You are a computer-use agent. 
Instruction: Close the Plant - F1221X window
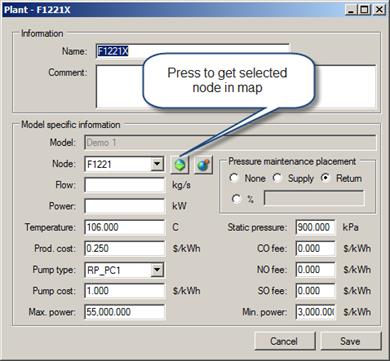pos(378,10)
